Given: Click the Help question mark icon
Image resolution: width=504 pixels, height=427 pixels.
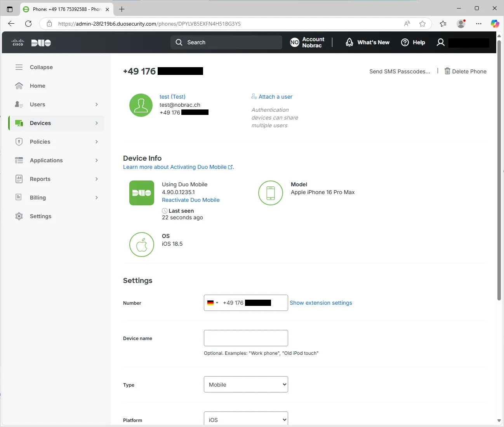Looking at the screenshot, I should [x=405, y=42].
